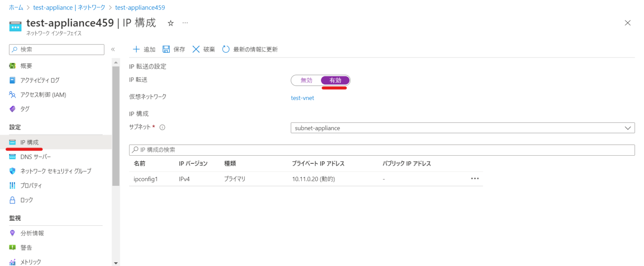644x266 pixels.
Task: Click the 追加 (Add) plus icon
Action: coord(136,49)
